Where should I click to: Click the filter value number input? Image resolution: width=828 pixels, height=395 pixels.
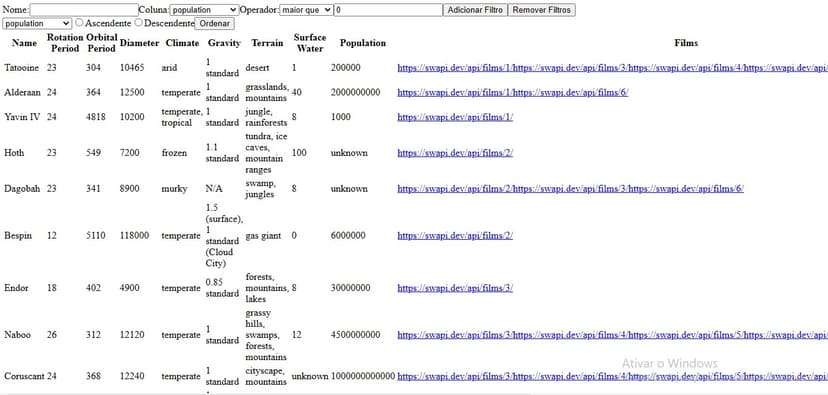pyautogui.click(x=389, y=10)
